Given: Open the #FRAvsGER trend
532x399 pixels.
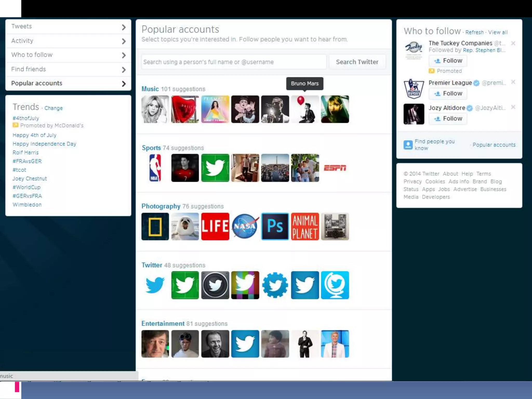Looking at the screenshot, I should tap(27, 161).
